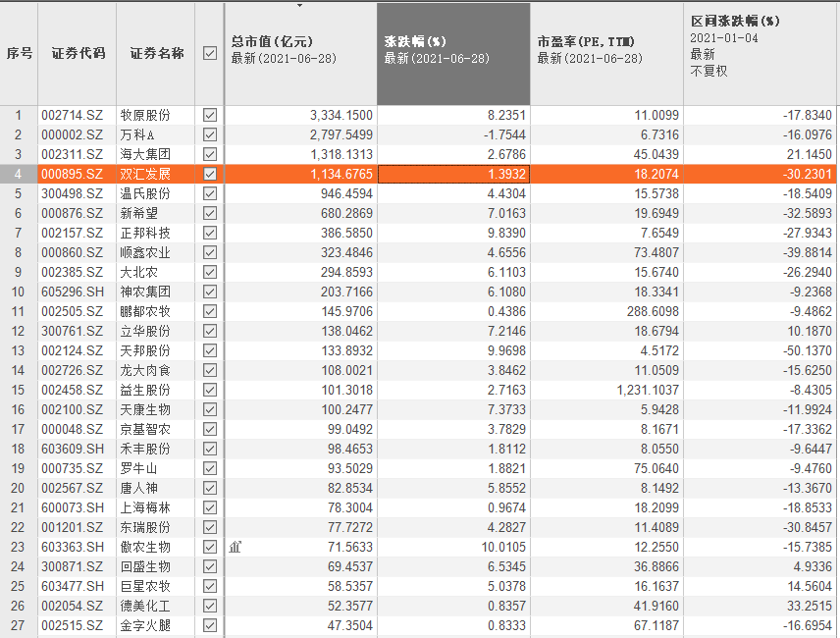
Task: Click stock code 002726.SZ
Action: 73,370
